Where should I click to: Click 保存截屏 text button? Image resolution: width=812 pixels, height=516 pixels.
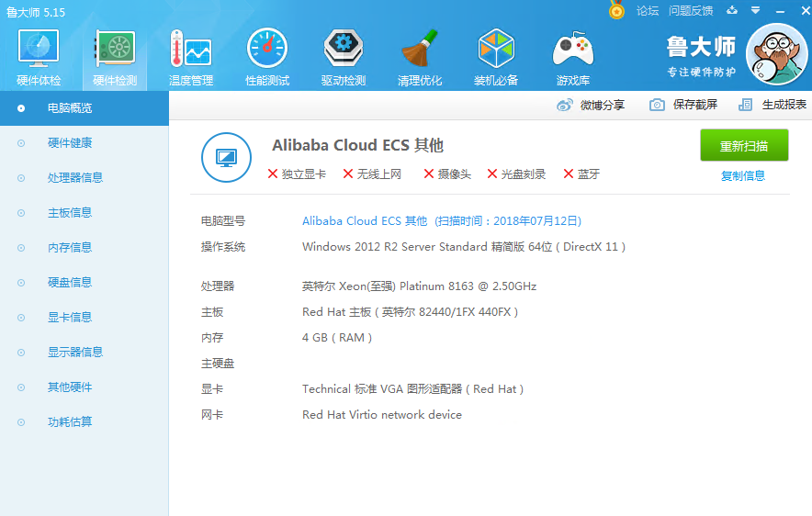[695, 105]
